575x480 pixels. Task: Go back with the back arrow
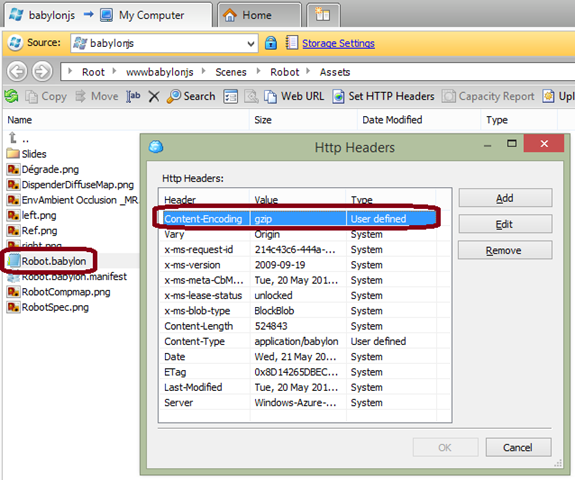pyautogui.click(x=17, y=71)
